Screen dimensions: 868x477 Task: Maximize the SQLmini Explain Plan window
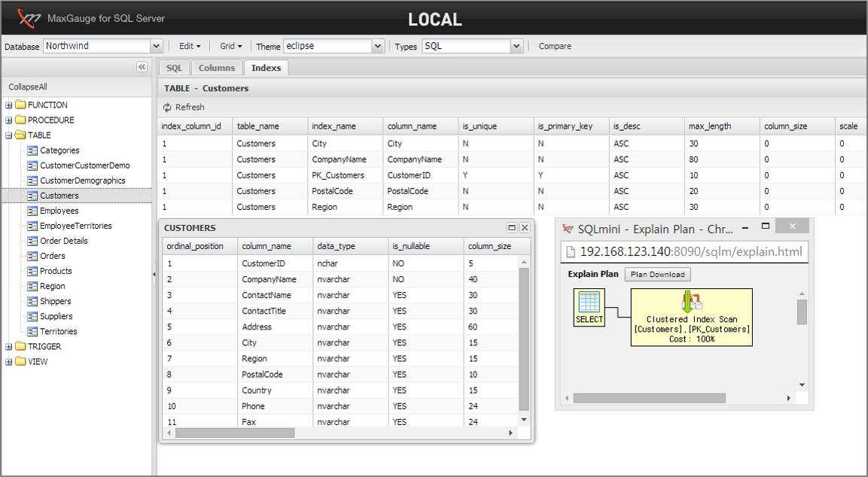click(x=766, y=226)
